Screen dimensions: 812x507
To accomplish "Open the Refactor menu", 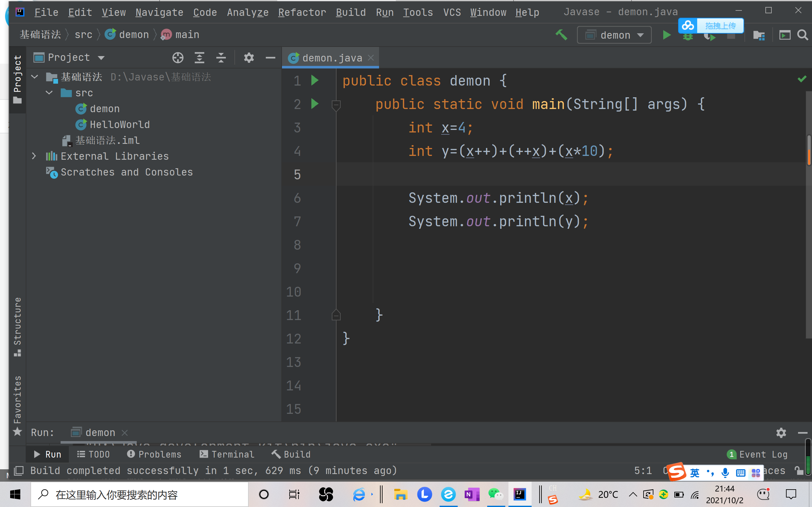I will click(x=302, y=12).
